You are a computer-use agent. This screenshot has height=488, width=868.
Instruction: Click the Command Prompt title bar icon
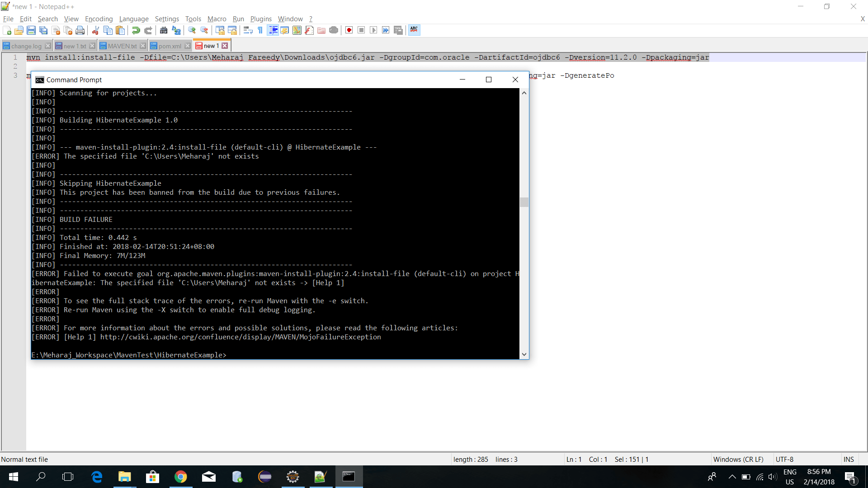click(x=40, y=80)
